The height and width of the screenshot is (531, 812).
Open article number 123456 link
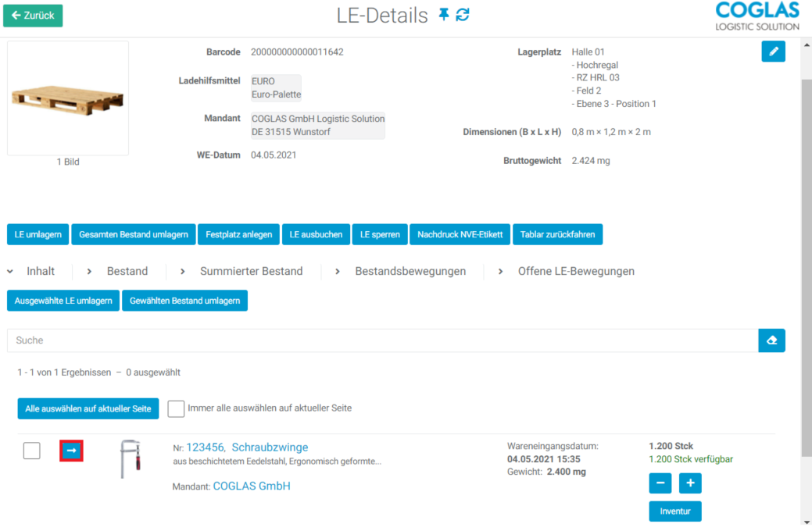[x=205, y=447]
